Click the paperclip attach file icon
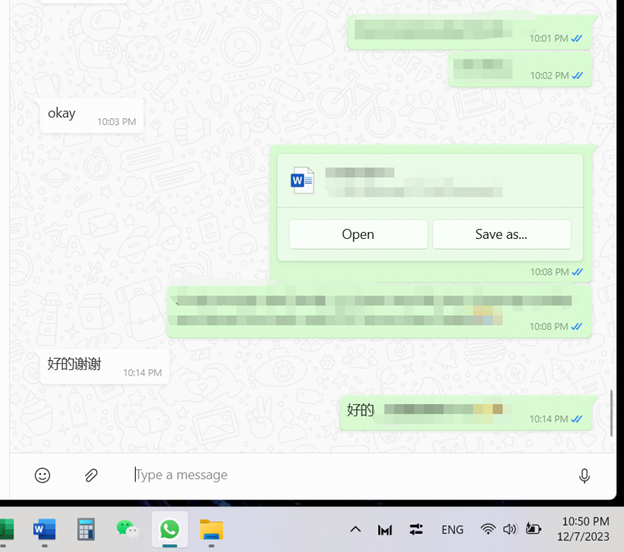 tap(91, 475)
